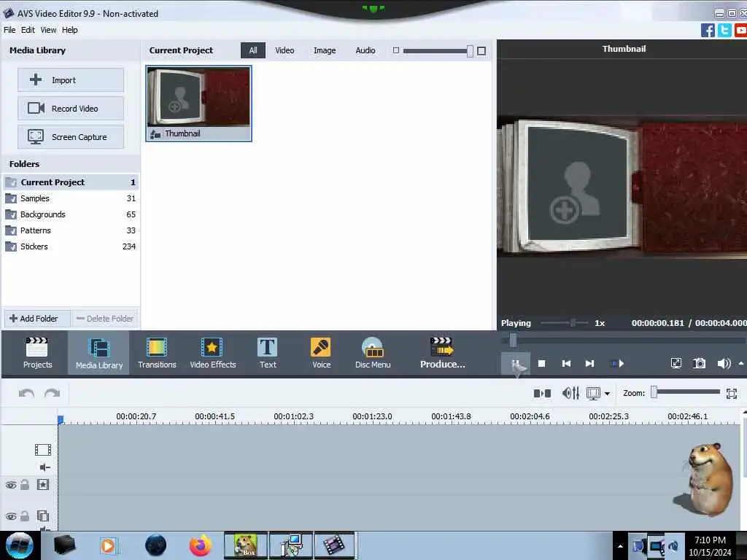Open the Transitions panel
The width and height of the screenshot is (747, 560).
(x=157, y=353)
